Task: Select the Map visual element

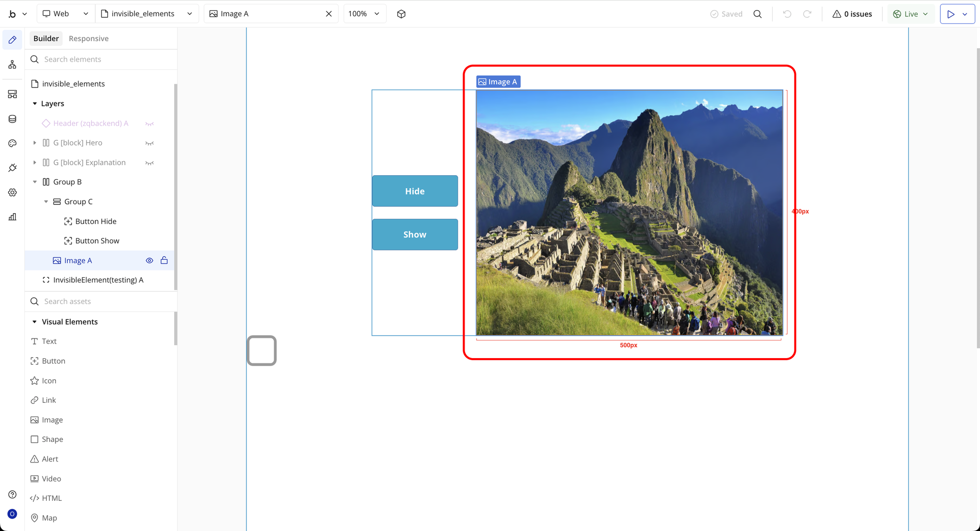Action: pos(49,518)
